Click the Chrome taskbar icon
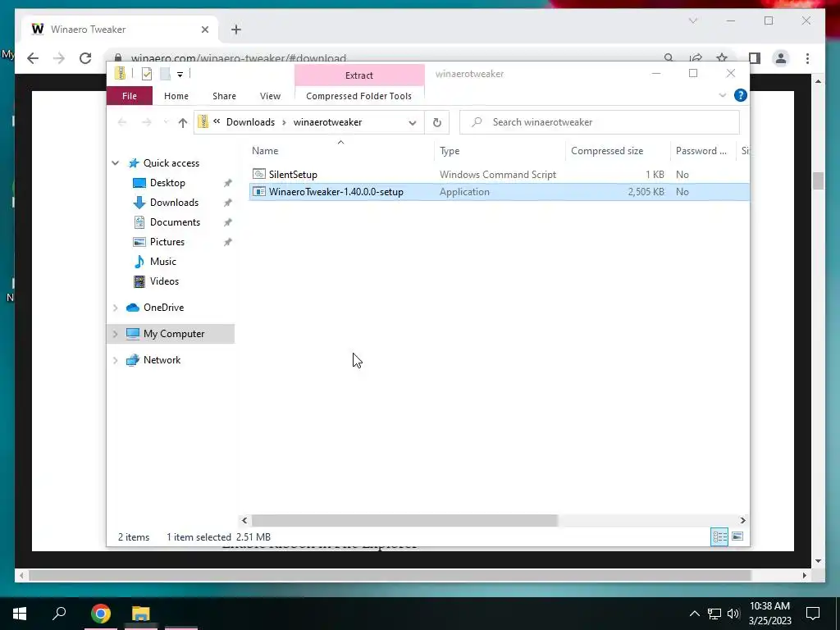Image resolution: width=840 pixels, height=630 pixels. point(100,614)
